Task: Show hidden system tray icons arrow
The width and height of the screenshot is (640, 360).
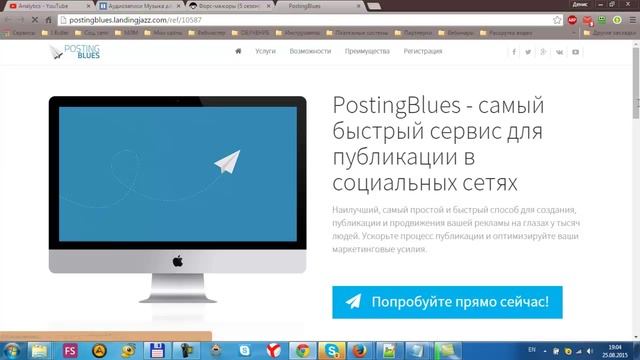Action: (545, 351)
